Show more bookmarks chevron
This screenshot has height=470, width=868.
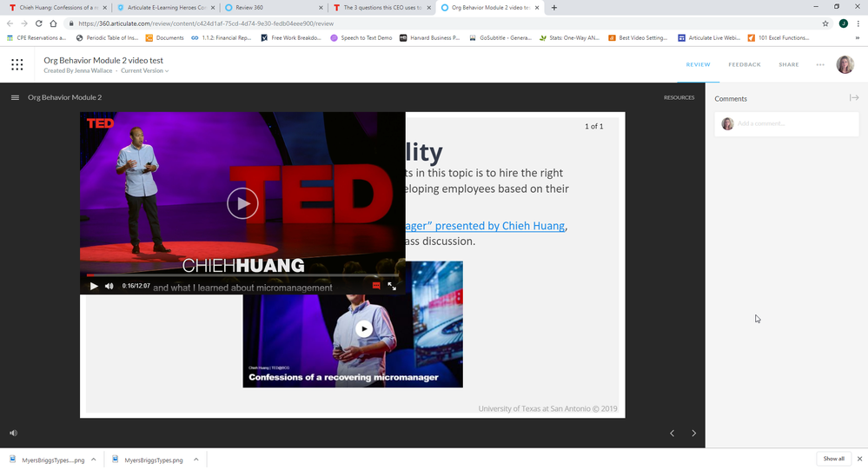coord(858,37)
